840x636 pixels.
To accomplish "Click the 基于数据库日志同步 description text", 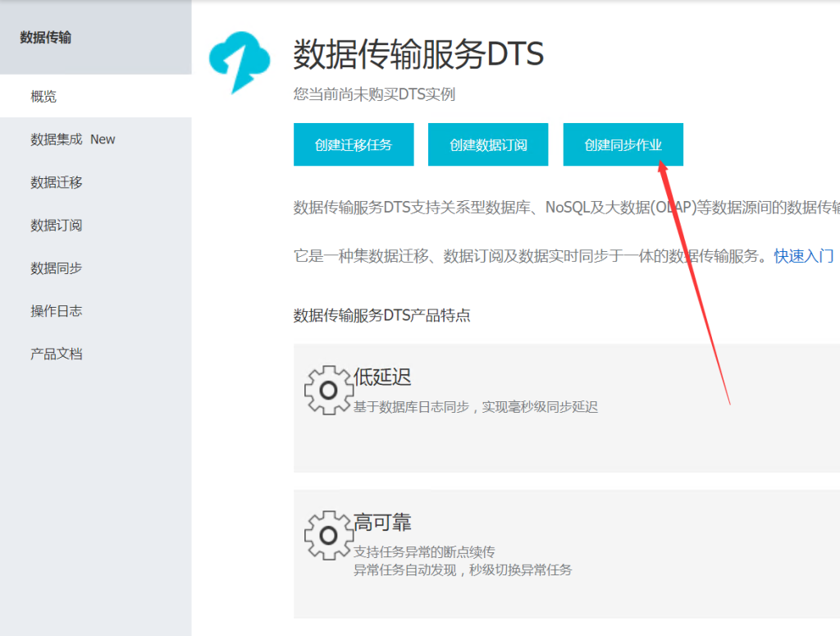I will click(x=475, y=407).
